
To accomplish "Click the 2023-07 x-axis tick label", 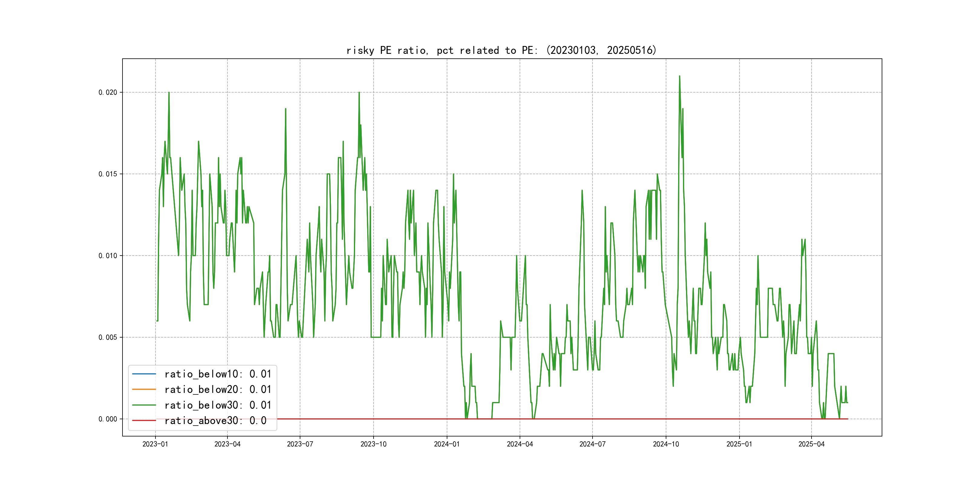I will pyautogui.click(x=300, y=444).
